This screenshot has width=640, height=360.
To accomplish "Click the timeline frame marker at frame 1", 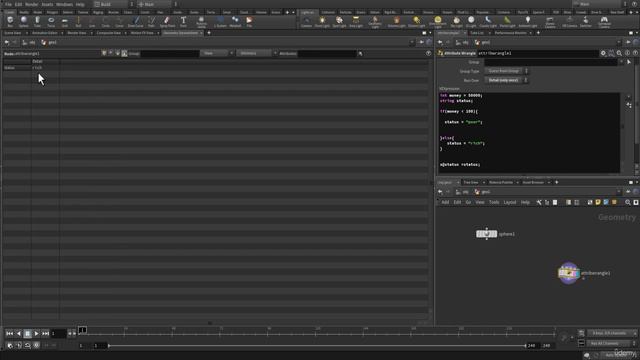I will coord(82,330).
